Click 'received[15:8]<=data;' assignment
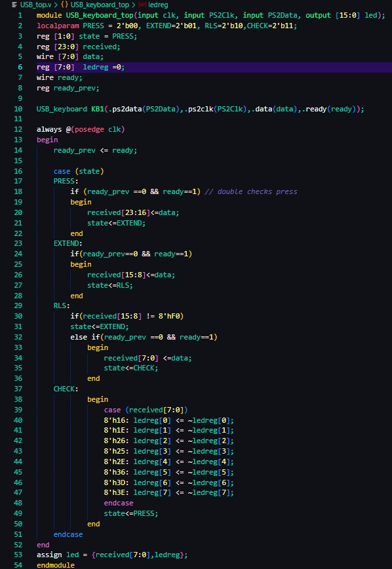This screenshot has height=569, width=392. (x=131, y=275)
